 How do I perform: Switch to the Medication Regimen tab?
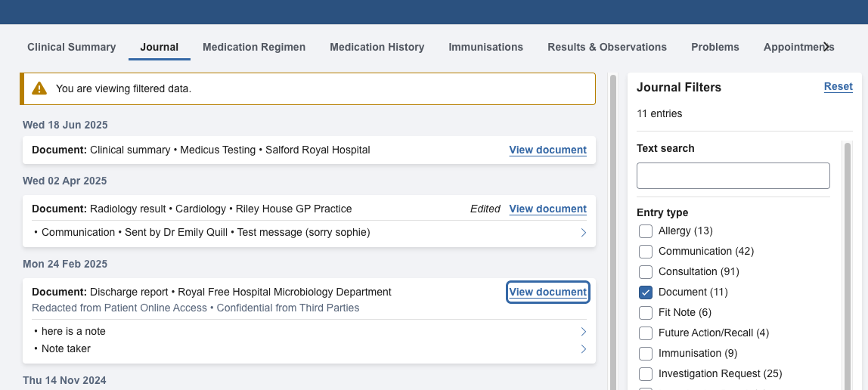click(254, 47)
